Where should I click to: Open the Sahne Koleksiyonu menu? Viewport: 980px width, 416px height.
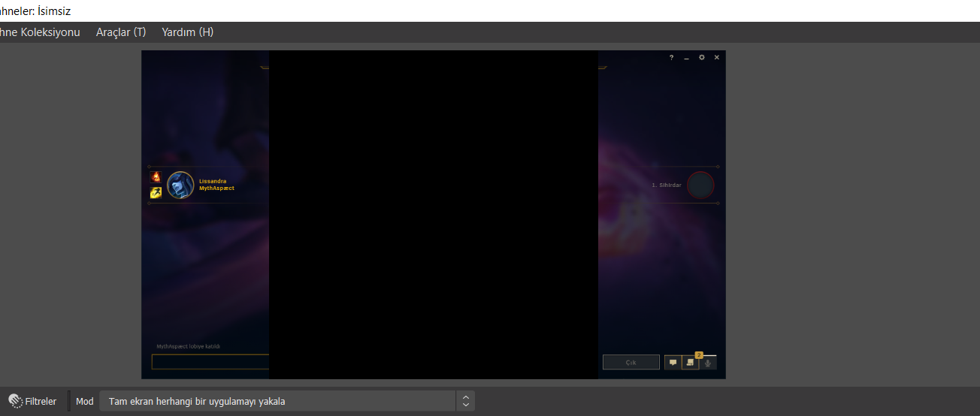(40, 32)
